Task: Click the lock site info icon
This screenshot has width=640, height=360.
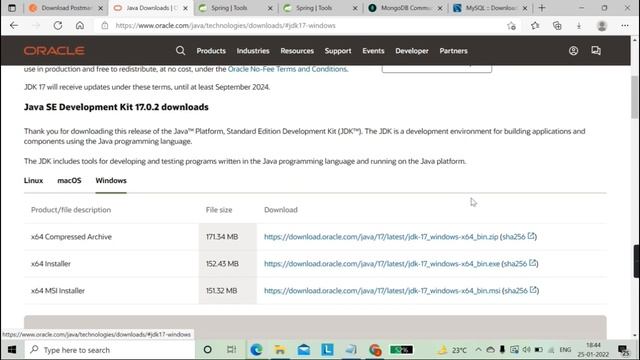Action: click(105, 25)
